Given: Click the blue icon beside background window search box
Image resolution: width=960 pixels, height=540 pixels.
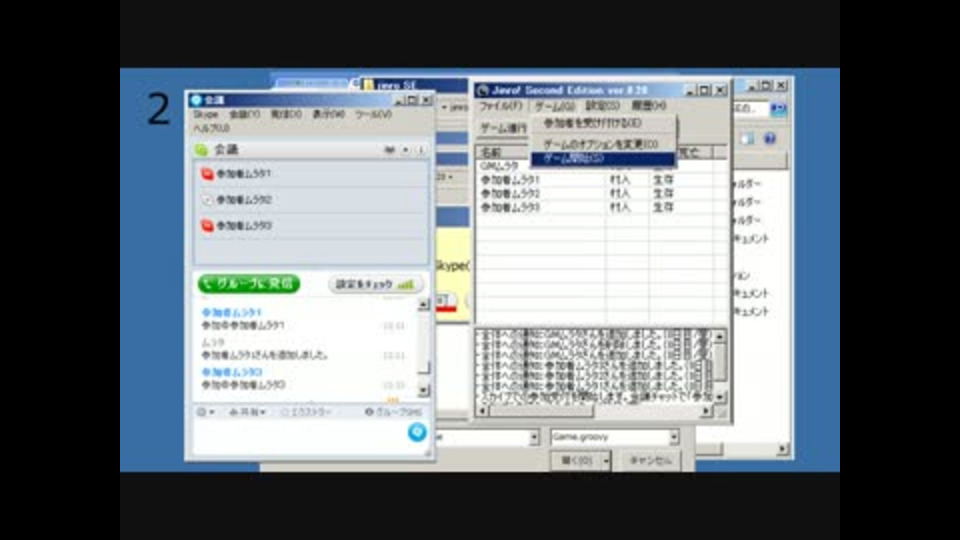Looking at the screenshot, I should (778, 109).
